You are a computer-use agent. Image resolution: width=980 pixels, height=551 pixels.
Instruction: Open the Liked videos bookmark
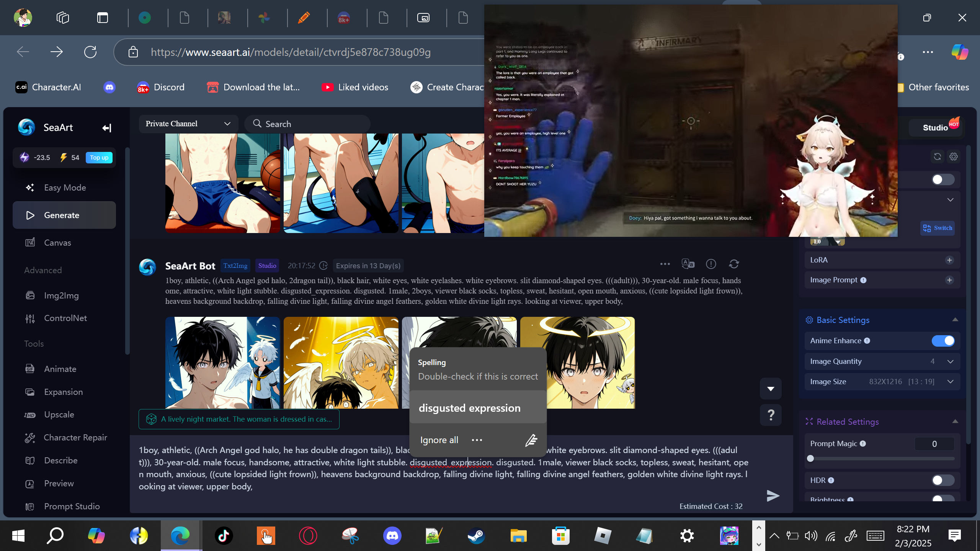355,87
